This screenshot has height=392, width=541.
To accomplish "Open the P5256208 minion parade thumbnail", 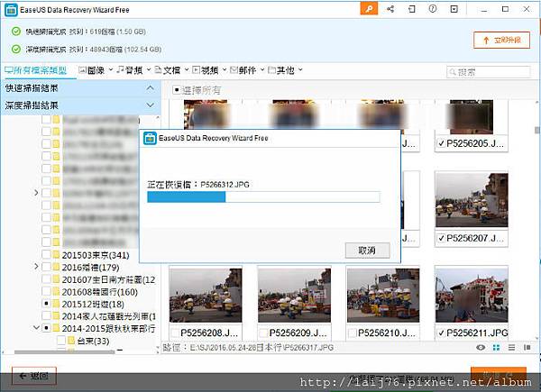I will (x=206, y=296).
